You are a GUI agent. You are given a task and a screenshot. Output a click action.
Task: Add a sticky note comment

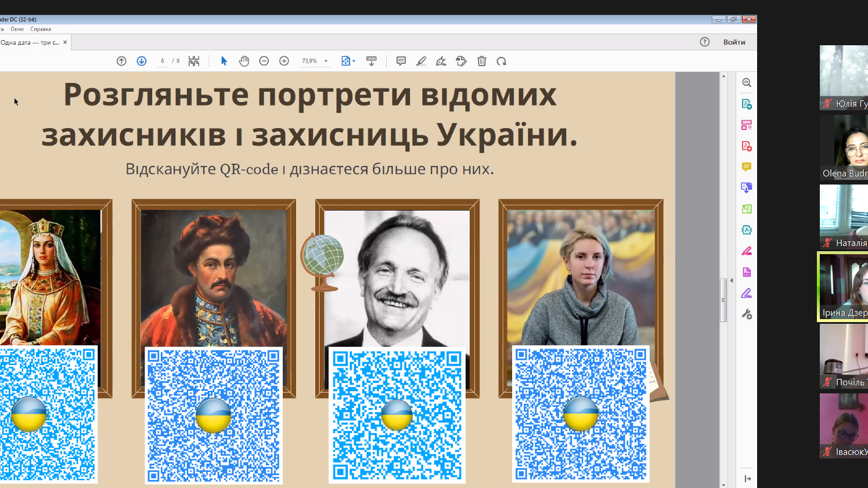pos(401,61)
